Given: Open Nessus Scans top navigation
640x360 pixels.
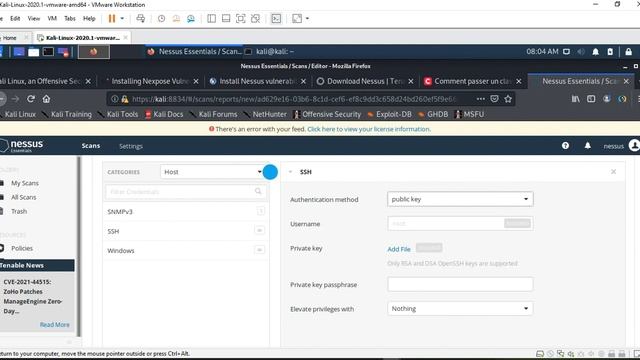Looking at the screenshot, I should 91,146.
